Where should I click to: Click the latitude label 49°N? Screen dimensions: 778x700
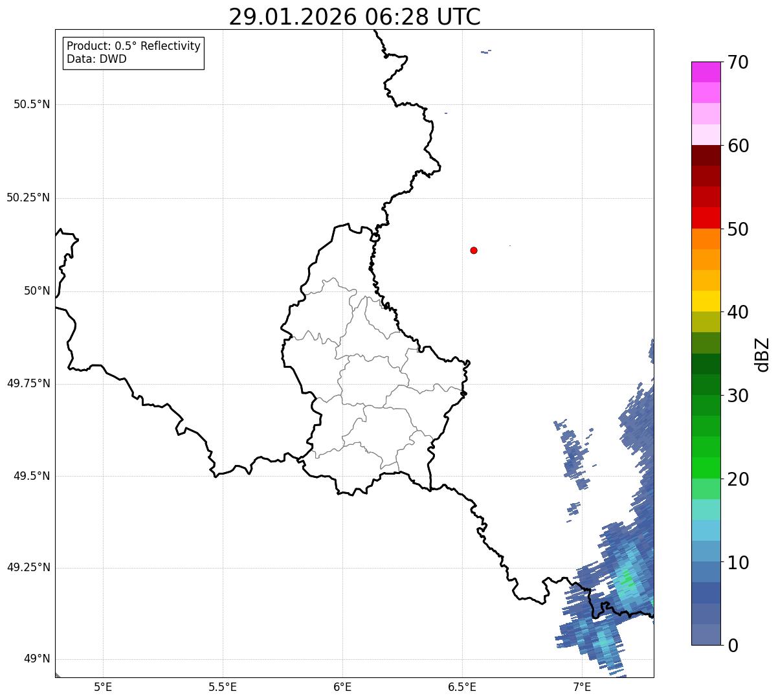coord(37,659)
